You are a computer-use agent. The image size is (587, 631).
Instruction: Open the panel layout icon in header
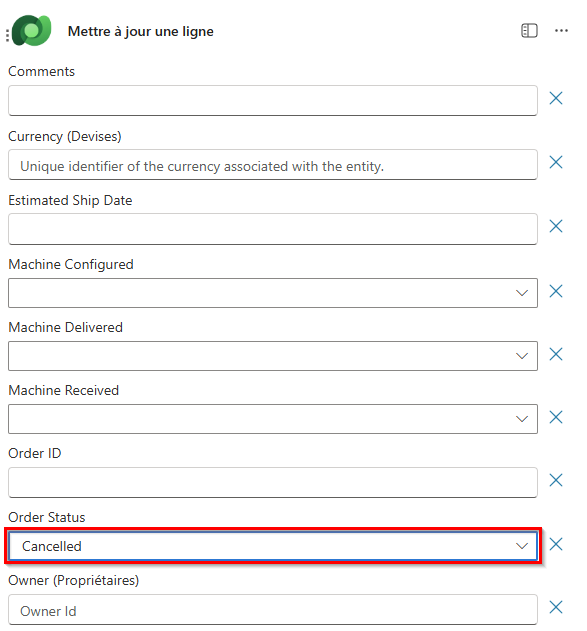pos(529,31)
